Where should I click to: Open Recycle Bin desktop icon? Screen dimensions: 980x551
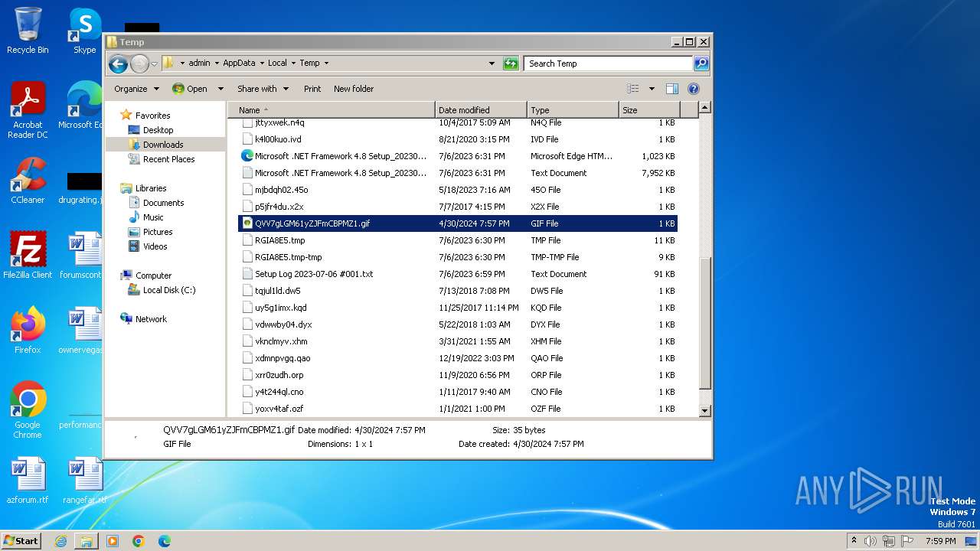[x=28, y=31]
